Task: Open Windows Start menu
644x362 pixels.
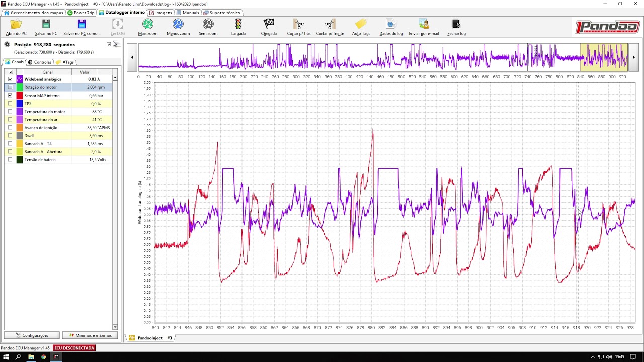Action: pyautogui.click(x=6, y=357)
